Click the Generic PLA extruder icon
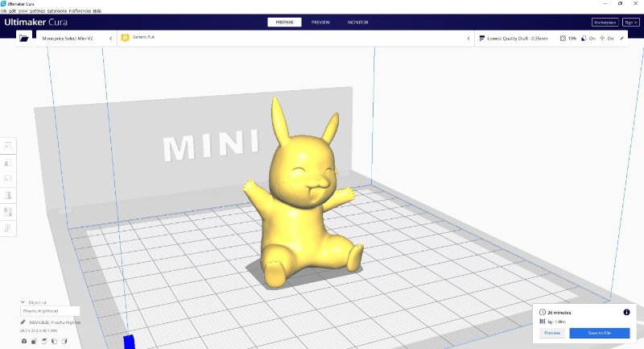 point(126,38)
